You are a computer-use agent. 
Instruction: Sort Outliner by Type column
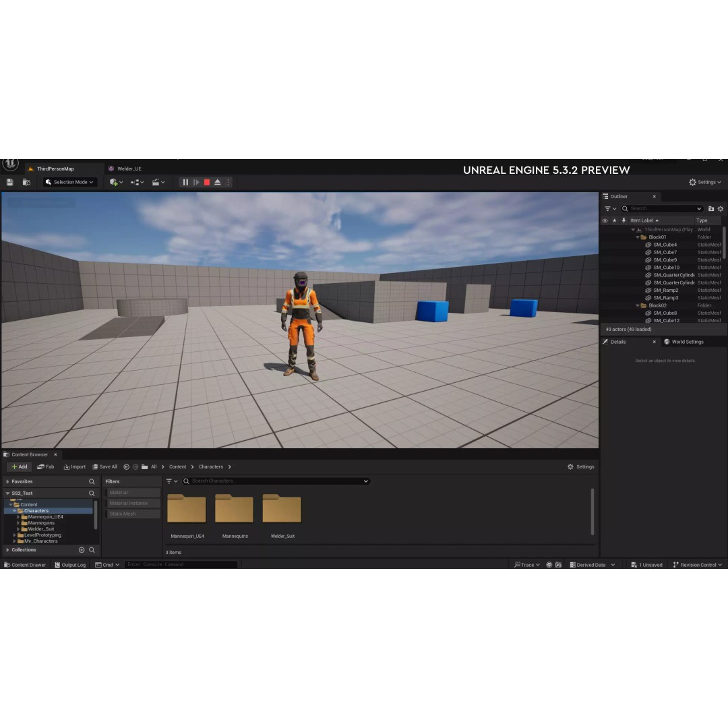[702, 221]
